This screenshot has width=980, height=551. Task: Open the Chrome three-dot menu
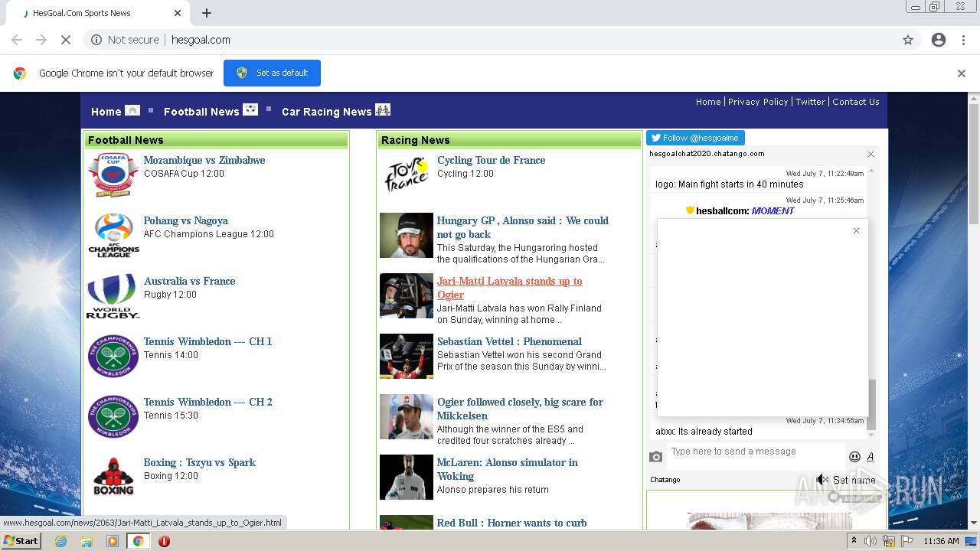pos(963,40)
